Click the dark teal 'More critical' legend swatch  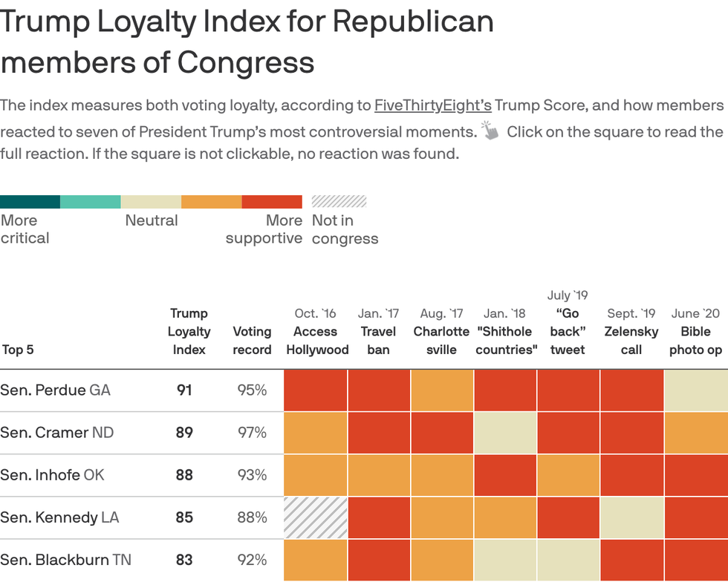coord(30,202)
